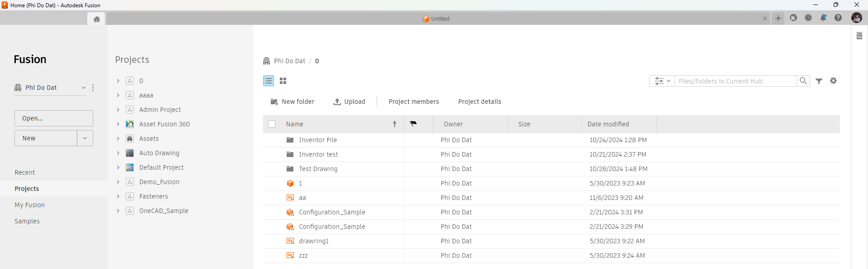This screenshot has width=868, height=269.
Task: Expand the aaaa project
Action: [x=118, y=95]
